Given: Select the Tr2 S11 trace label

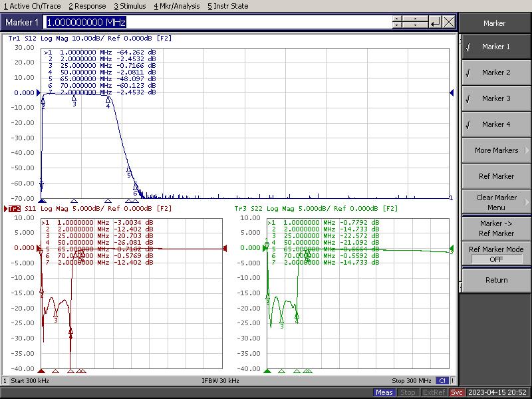Looking at the screenshot, I should point(14,209).
